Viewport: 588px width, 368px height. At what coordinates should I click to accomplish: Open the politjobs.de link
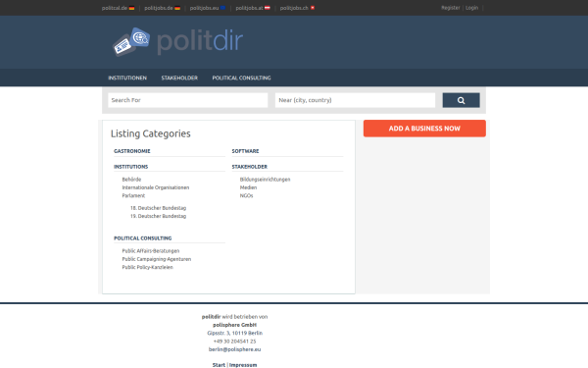(x=162, y=8)
